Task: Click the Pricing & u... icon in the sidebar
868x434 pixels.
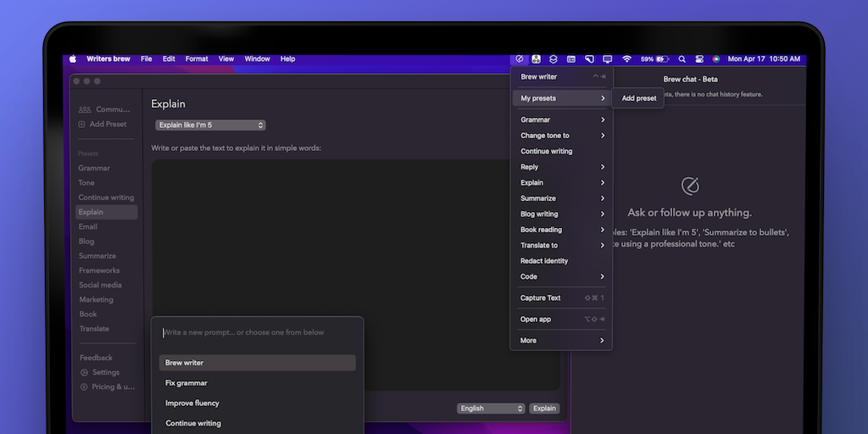Action: point(85,387)
